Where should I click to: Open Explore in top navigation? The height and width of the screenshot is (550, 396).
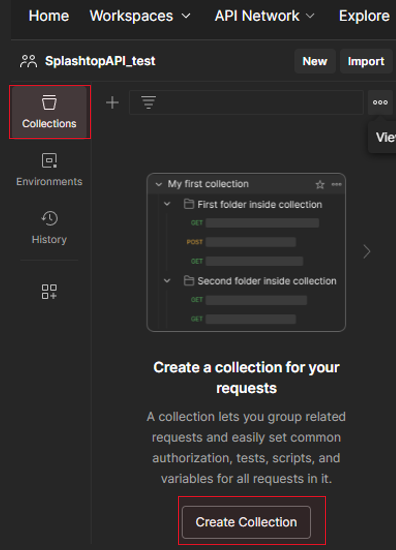pyautogui.click(x=364, y=16)
